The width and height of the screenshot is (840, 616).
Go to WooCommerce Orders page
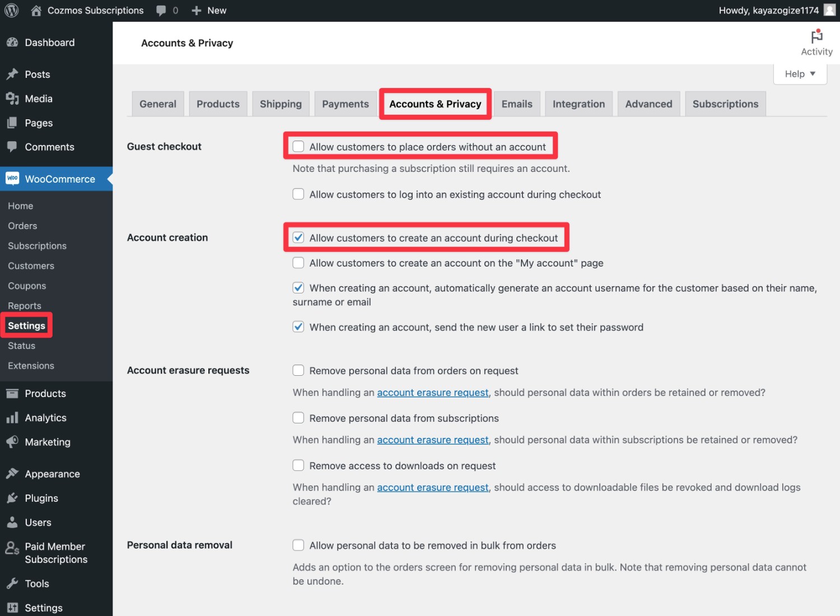pos(22,226)
